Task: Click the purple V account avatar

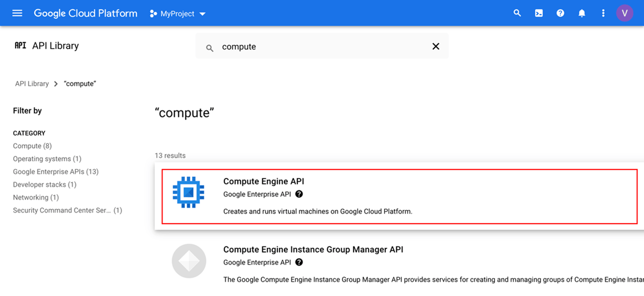Action: click(625, 13)
